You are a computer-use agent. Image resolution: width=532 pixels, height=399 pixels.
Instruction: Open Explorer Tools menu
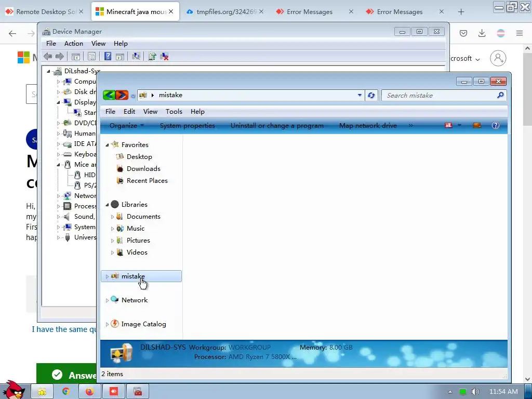click(174, 112)
